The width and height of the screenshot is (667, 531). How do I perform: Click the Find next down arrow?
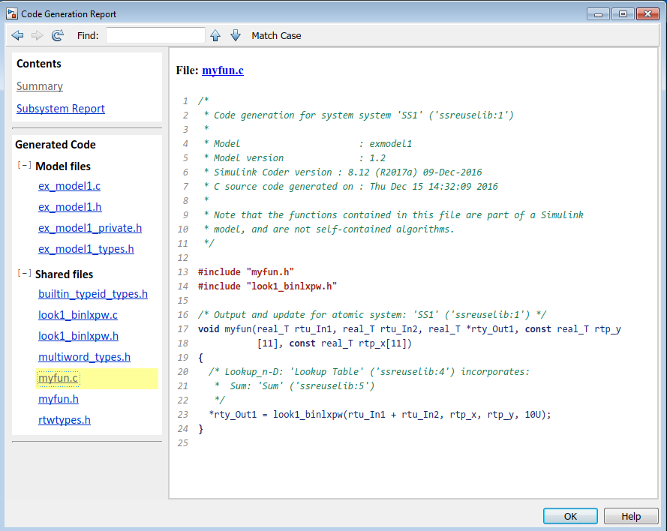235,35
